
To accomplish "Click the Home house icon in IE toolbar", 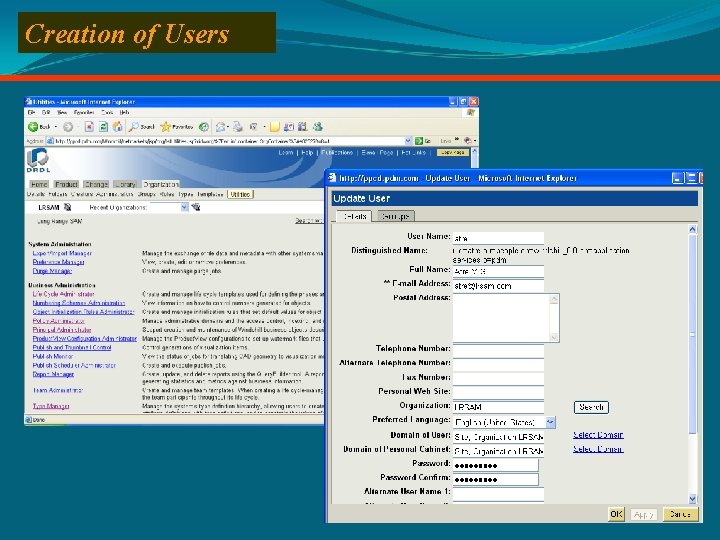I will (x=118, y=127).
